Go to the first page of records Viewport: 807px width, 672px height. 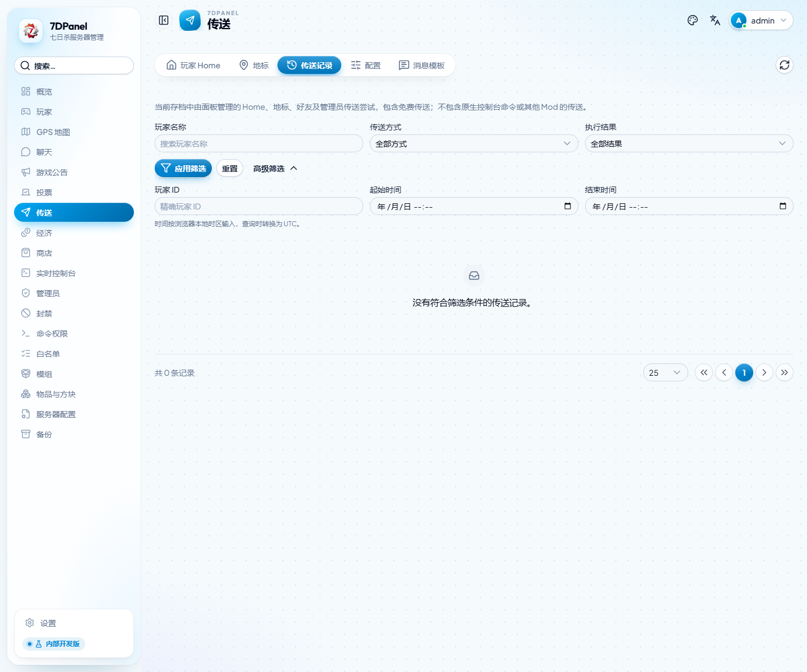tap(704, 372)
